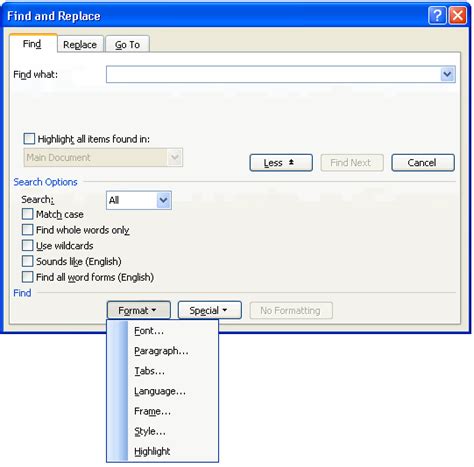The image size is (474, 467).
Task: Open the Search direction All dropdown
Action: [x=139, y=200]
